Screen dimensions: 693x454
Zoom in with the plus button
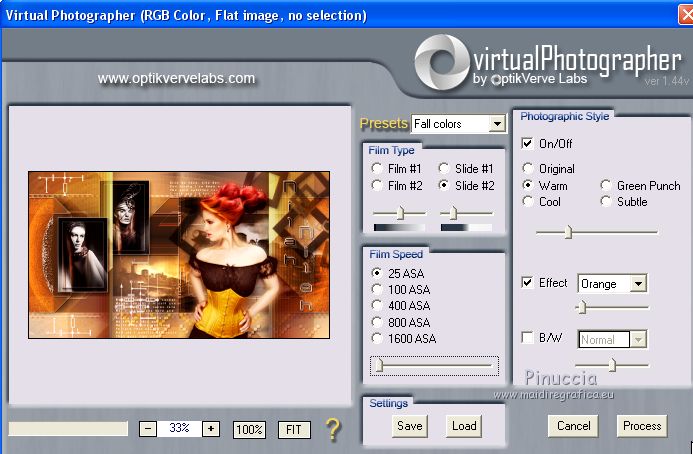click(211, 428)
